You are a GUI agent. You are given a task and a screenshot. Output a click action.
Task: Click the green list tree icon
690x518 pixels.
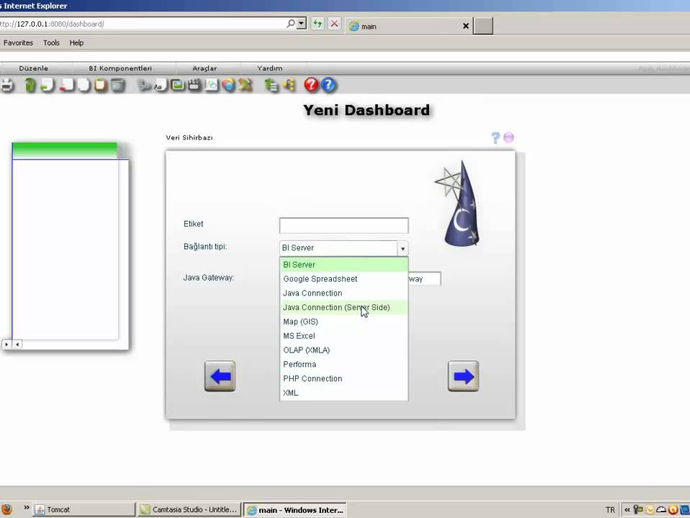point(272,85)
